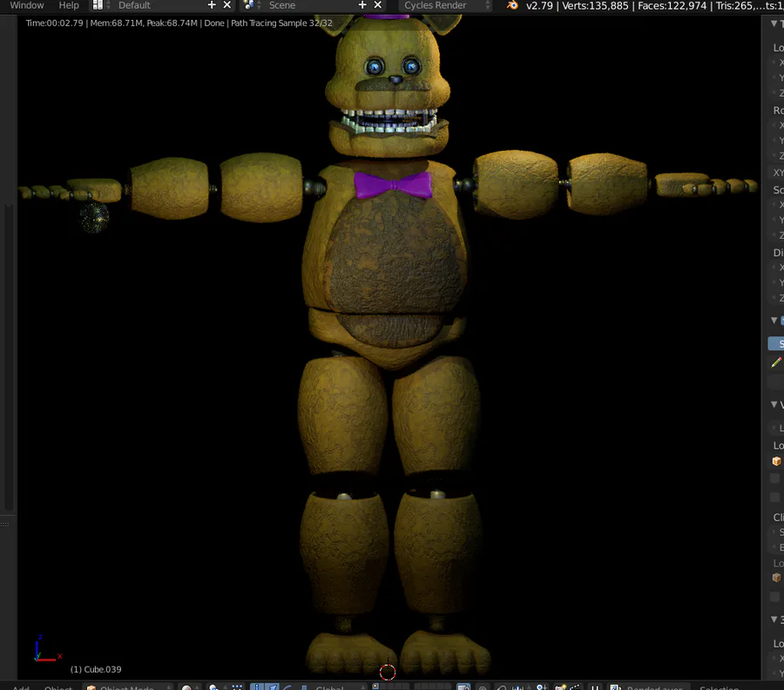Screen dimensions: 784x690
Task: Click the Faces:122,974 statistics text
Action: pos(672,5)
